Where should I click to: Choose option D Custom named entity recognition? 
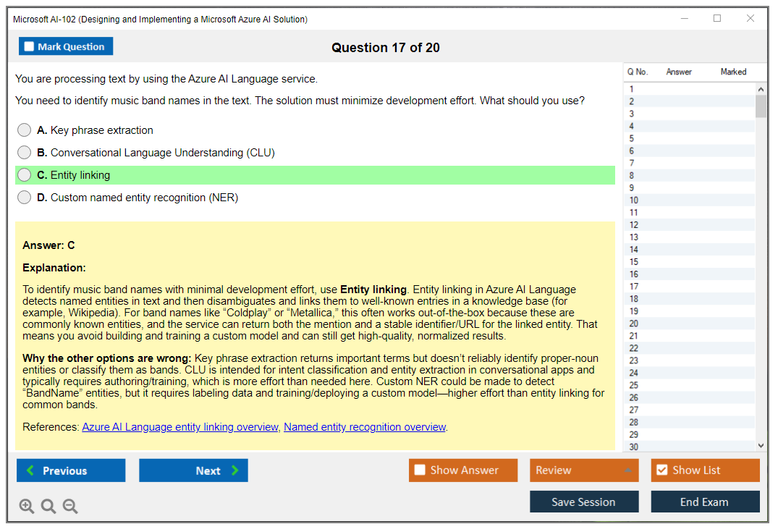tap(25, 198)
